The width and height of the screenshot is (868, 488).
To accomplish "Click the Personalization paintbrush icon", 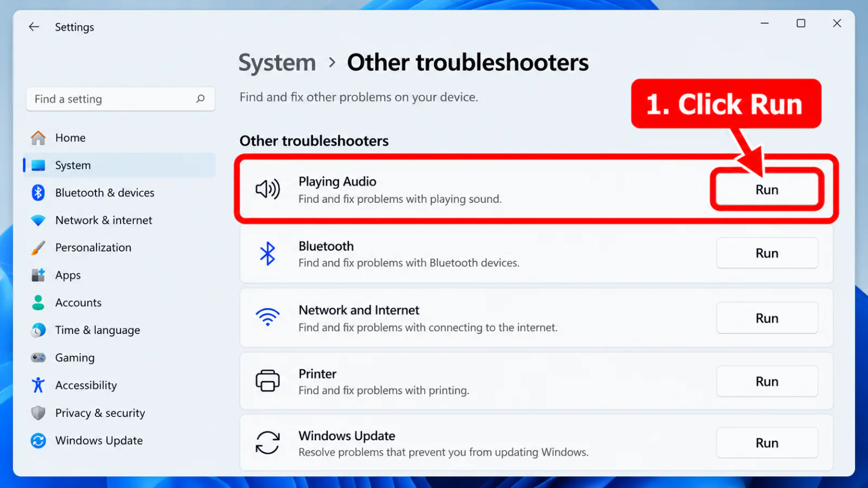I will (38, 248).
